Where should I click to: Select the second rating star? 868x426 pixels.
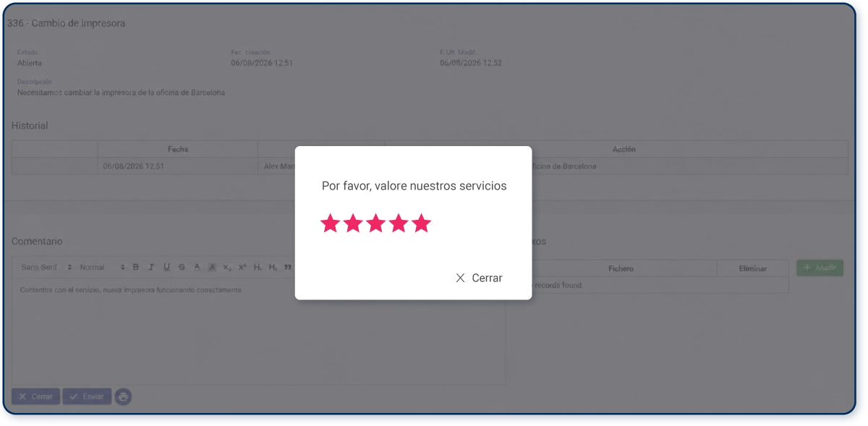pos(353,223)
